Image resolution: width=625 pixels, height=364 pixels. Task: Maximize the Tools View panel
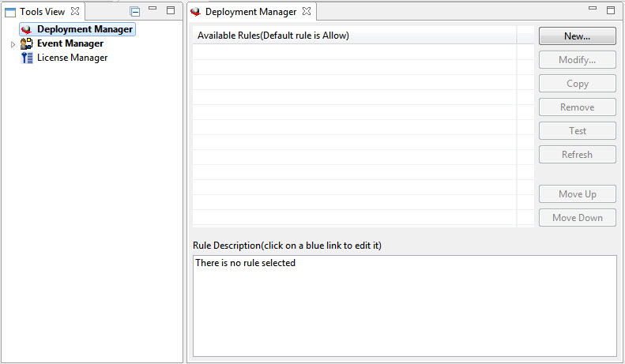coord(171,10)
